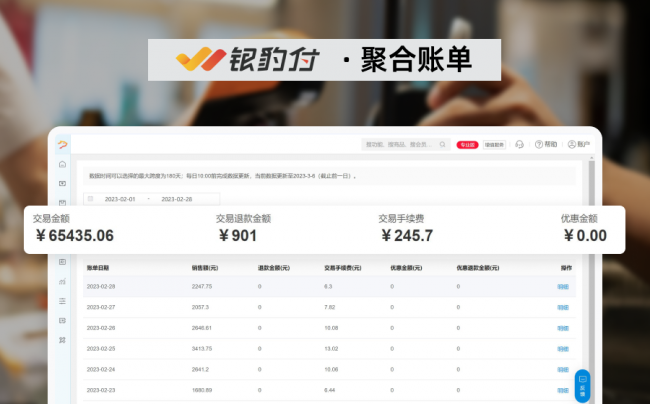Select the start date 2023-02-01 field
The image size is (650, 404).
coord(120,199)
